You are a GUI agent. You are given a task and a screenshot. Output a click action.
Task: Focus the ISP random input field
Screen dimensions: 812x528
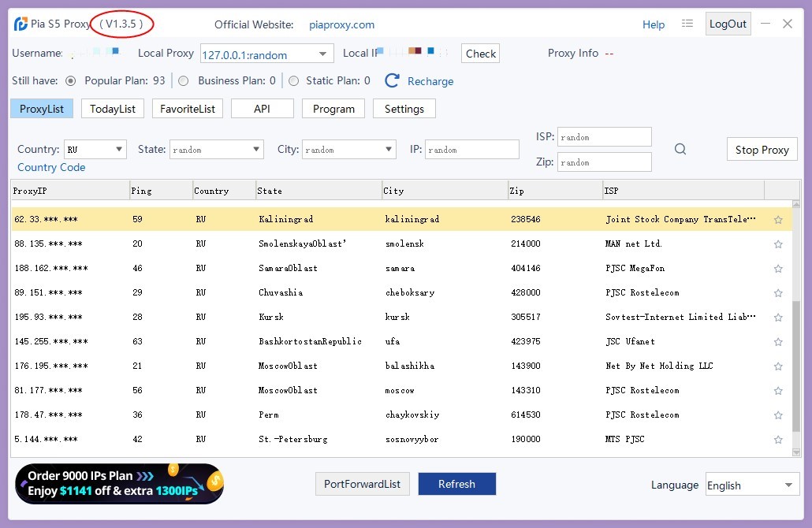(605, 137)
